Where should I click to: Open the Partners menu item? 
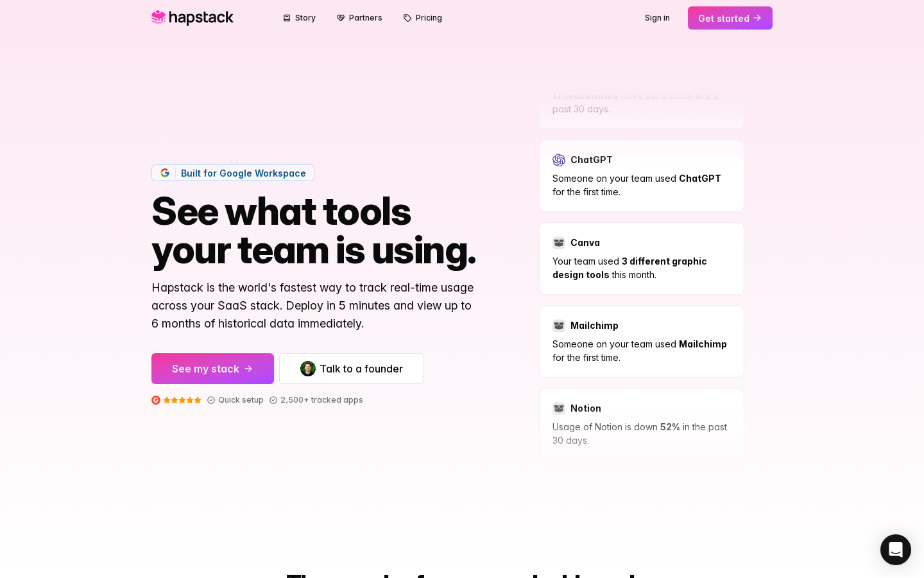[x=359, y=18]
